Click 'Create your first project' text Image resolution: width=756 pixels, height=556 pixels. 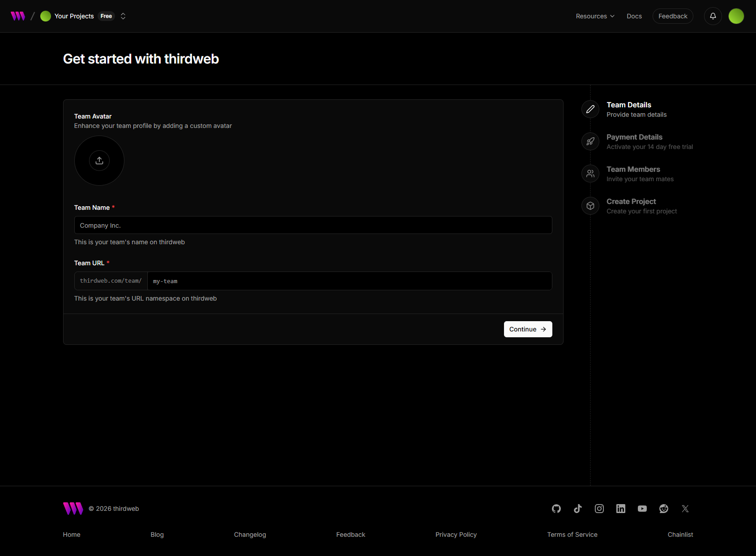coord(641,211)
